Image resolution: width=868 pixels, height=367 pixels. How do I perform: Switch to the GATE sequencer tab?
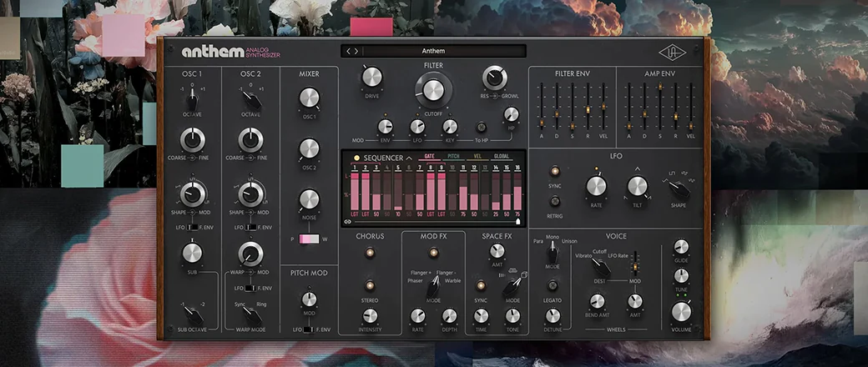click(429, 157)
